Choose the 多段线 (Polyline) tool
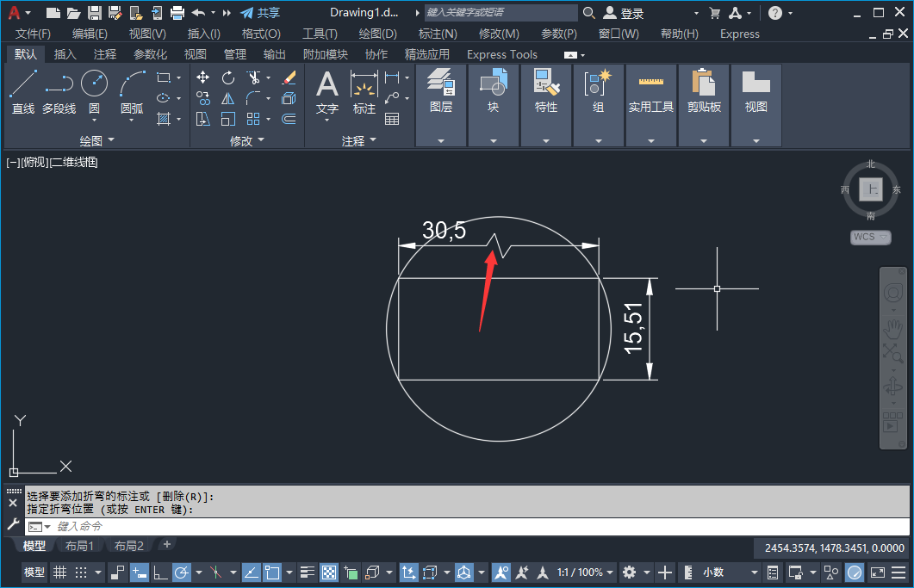914x588 pixels. pos(59,92)
